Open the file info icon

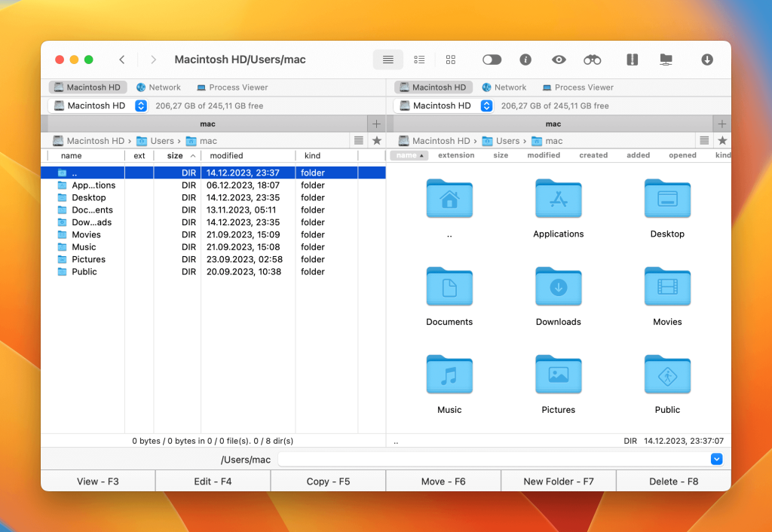coord(525,60)
